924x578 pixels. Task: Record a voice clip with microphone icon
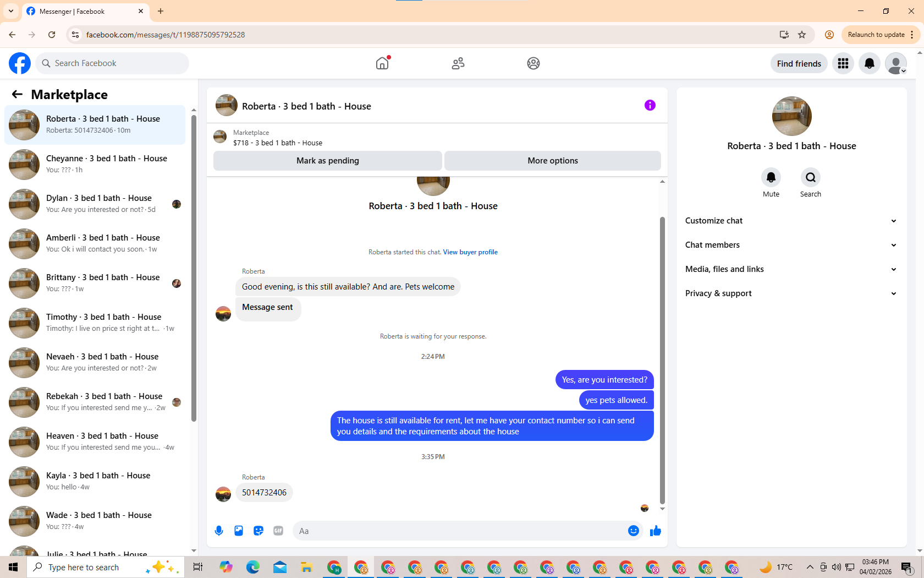(219, 531)
